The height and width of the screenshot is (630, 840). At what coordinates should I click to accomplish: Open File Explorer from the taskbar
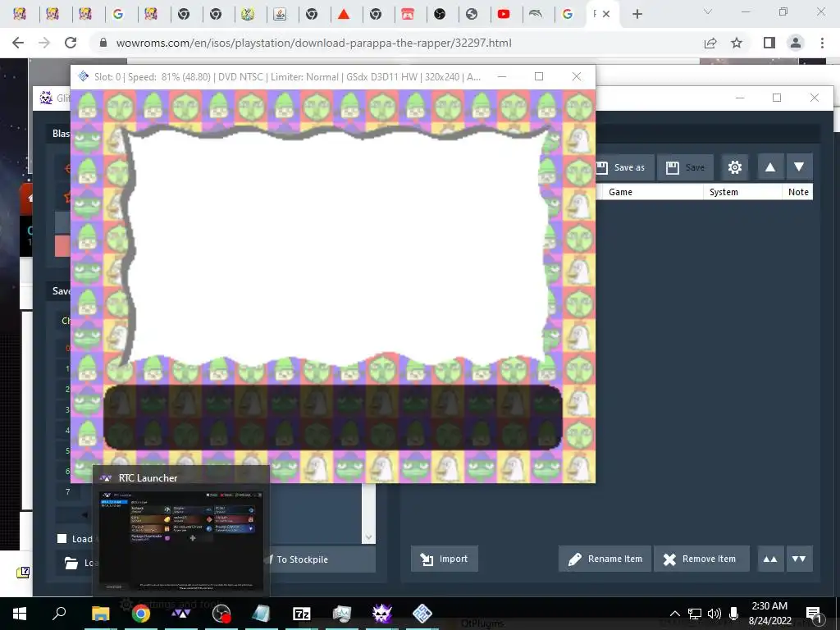[x=100, y=613]
